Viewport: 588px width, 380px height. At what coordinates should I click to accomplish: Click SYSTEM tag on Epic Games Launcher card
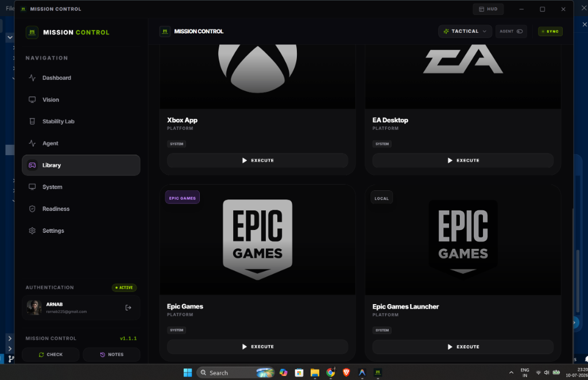tap(382, 331)
